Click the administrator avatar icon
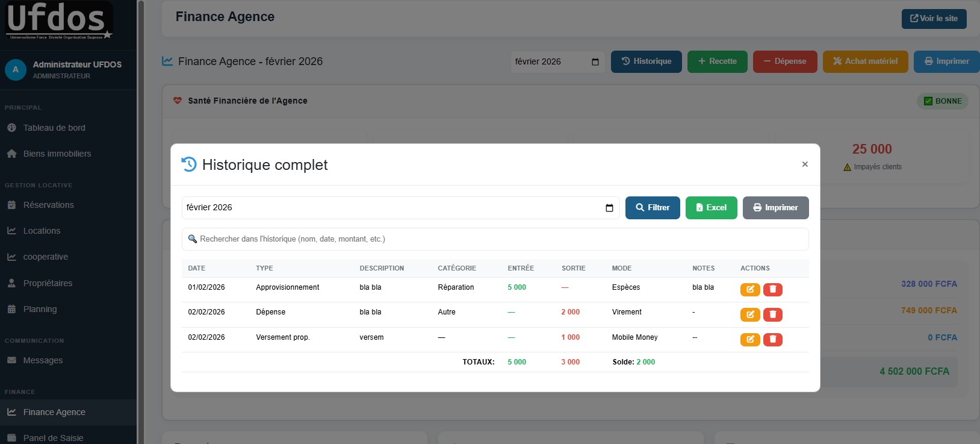Image resolution: width=980 pixels, height=444 pixels. tap(16, 70)
